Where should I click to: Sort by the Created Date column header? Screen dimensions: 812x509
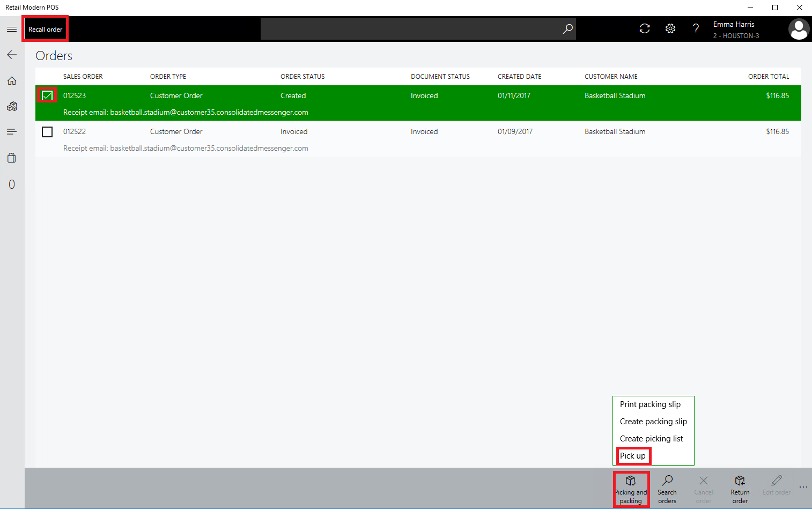(519, 77)
